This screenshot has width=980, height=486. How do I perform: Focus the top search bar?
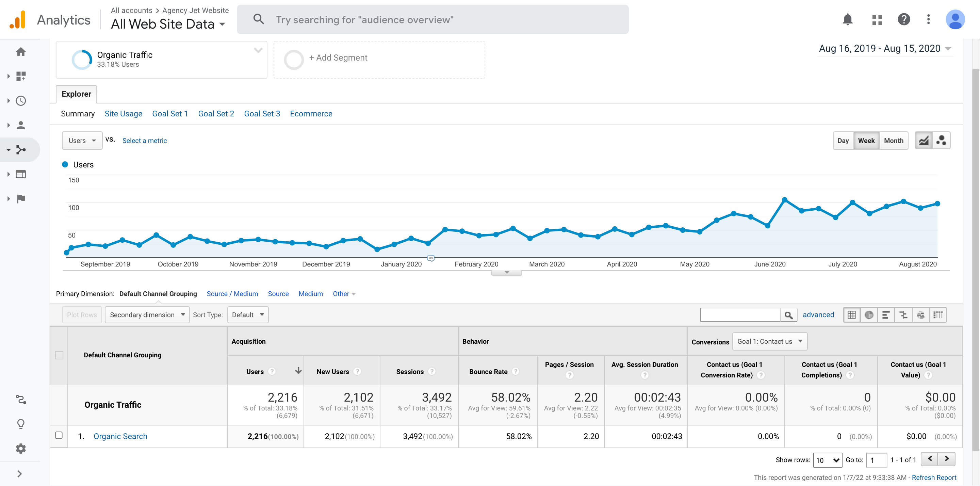click(432, 19)
